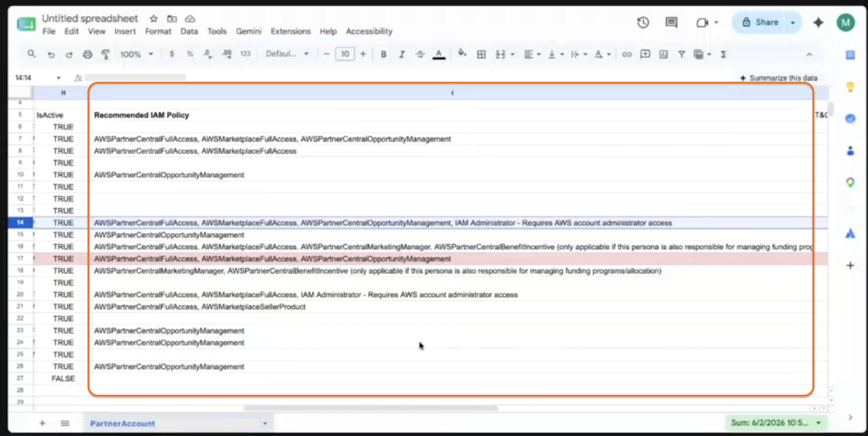Open the Edit menu
Screen dimensions: 868x436
coord(72,31)
